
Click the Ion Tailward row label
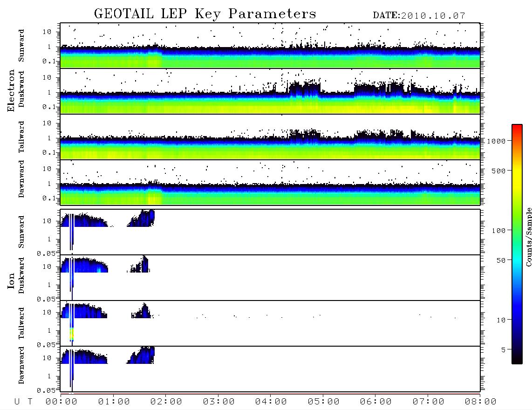pos(21,323)
